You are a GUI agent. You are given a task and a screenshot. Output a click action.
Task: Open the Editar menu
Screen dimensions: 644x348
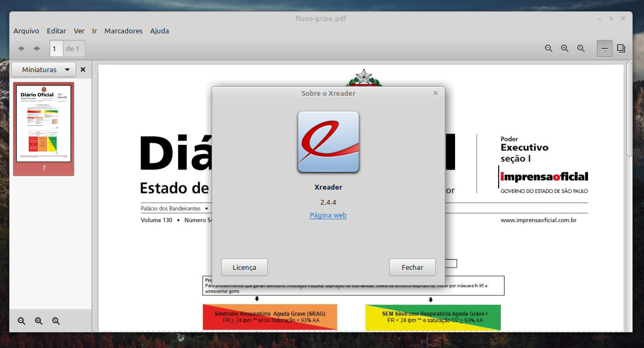point(56,31)
